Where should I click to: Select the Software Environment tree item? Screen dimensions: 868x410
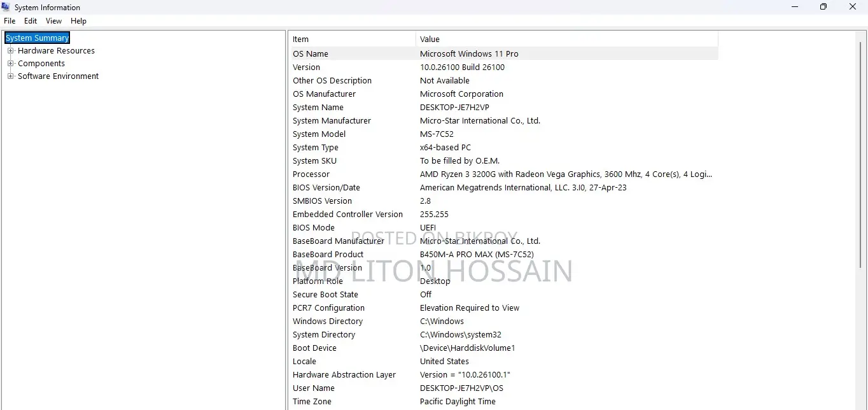(58, 76)
